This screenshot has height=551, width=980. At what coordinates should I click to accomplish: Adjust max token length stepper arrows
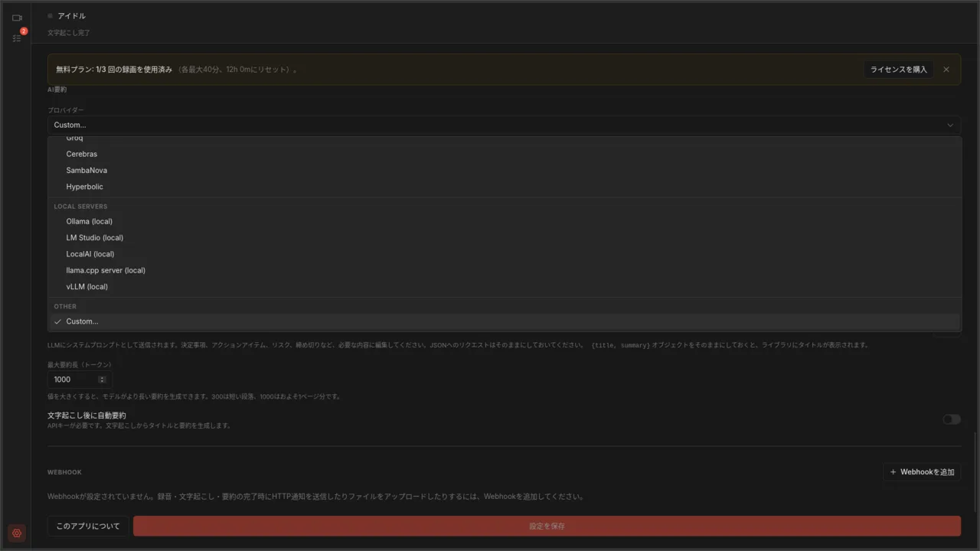(102, 380)
